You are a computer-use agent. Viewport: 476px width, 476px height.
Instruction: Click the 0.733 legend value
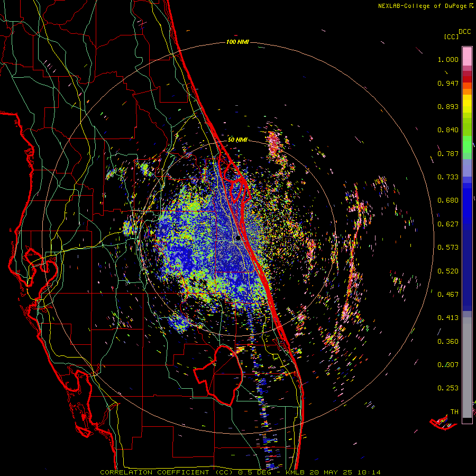[x=448, y=177]
